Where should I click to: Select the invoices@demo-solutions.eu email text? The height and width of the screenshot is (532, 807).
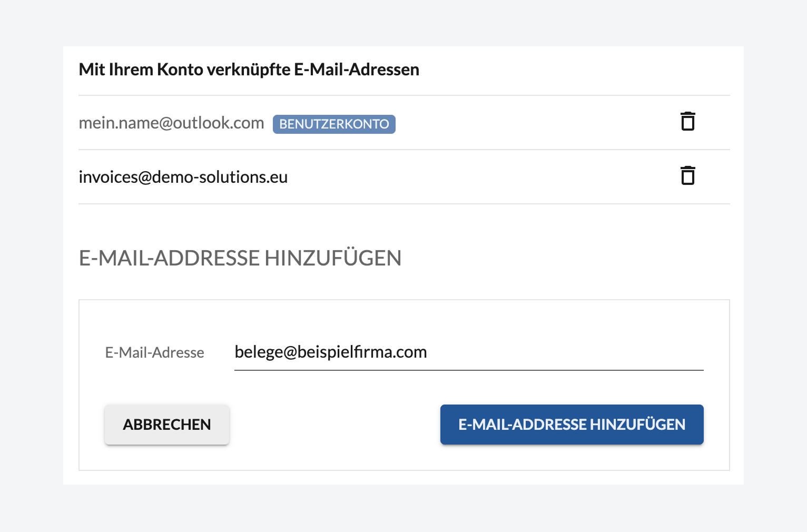point(183,177)
